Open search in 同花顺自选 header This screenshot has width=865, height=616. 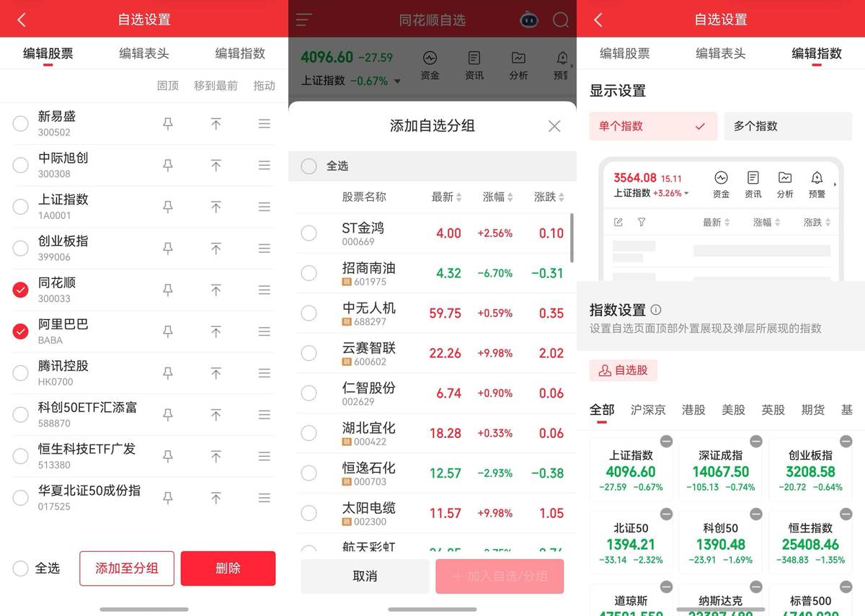(x=561, y=20)
